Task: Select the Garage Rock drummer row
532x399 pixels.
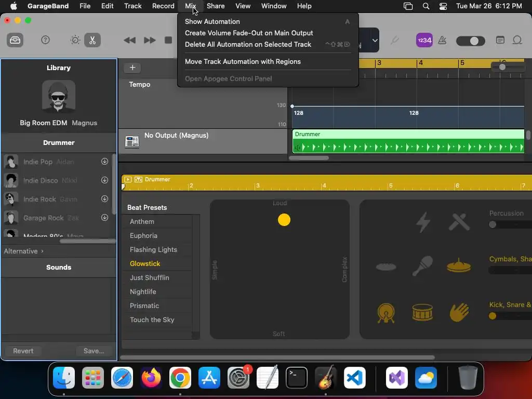Action: [x=57, y=218]
